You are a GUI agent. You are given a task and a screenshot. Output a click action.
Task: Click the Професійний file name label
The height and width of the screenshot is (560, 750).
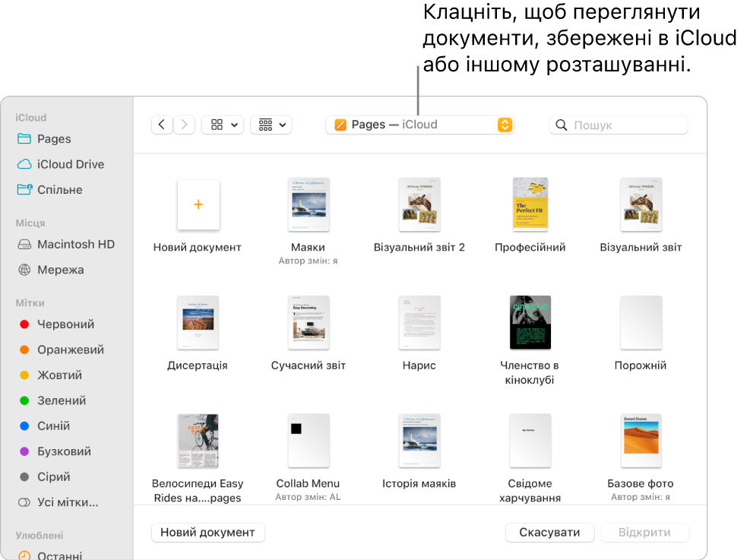click(x=530, y=247)
